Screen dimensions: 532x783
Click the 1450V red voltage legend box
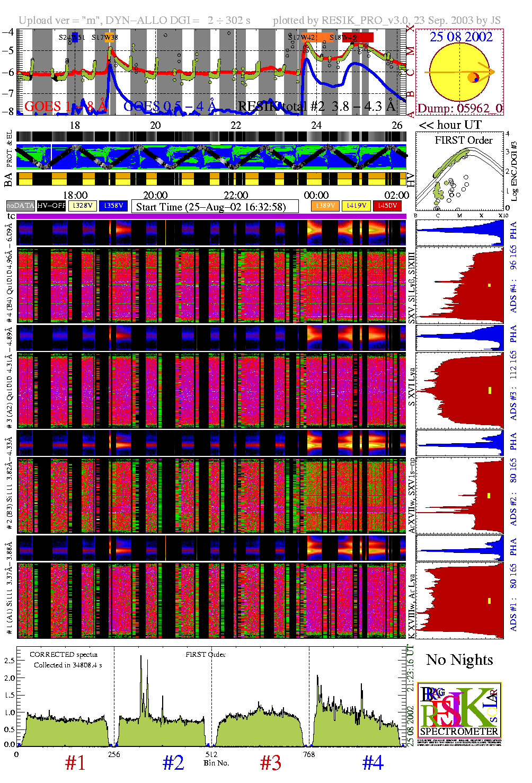(x=387, y=206)
